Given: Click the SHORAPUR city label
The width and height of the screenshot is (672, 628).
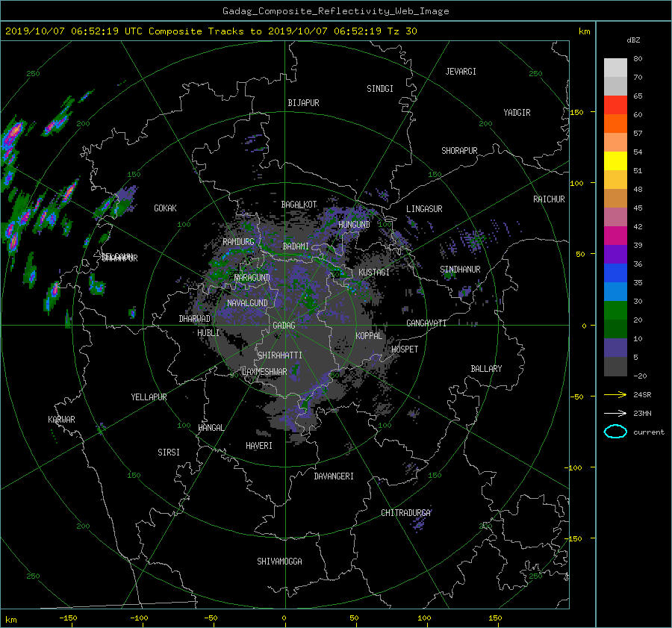Looking at the screenshot, I should tap(459, 151).
